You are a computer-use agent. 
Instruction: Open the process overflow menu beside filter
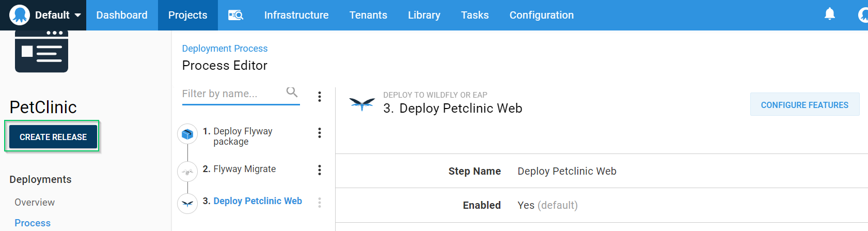click(x=320, y=97)
